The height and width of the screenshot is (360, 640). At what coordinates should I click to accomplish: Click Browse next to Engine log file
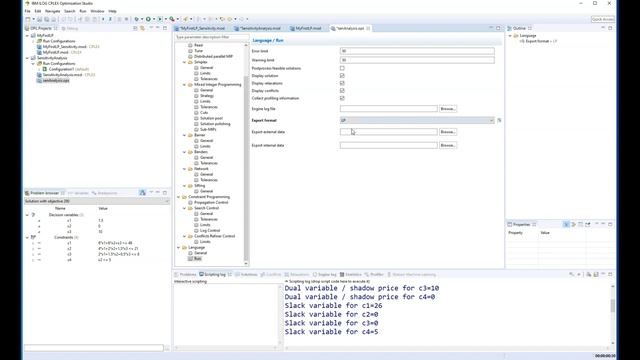pos(448,109)
